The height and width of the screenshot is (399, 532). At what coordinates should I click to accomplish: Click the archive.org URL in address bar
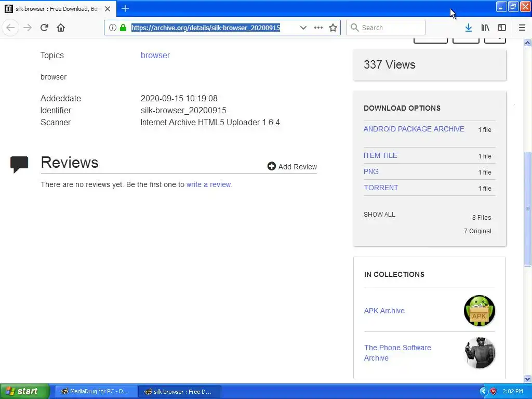tap(206, 28)
